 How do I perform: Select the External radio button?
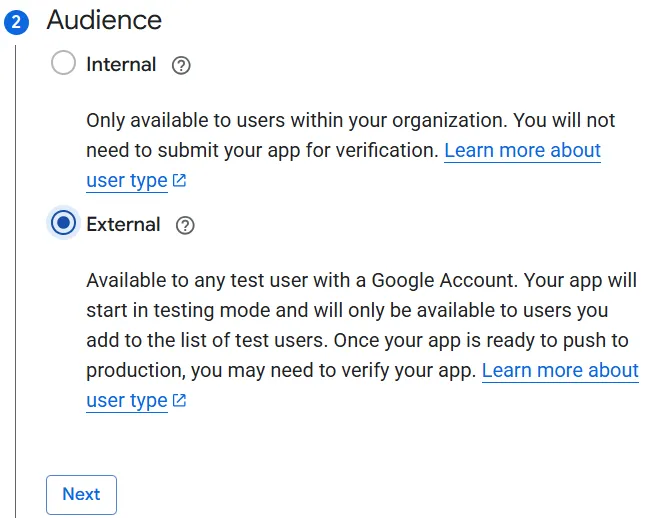[63, 223]
